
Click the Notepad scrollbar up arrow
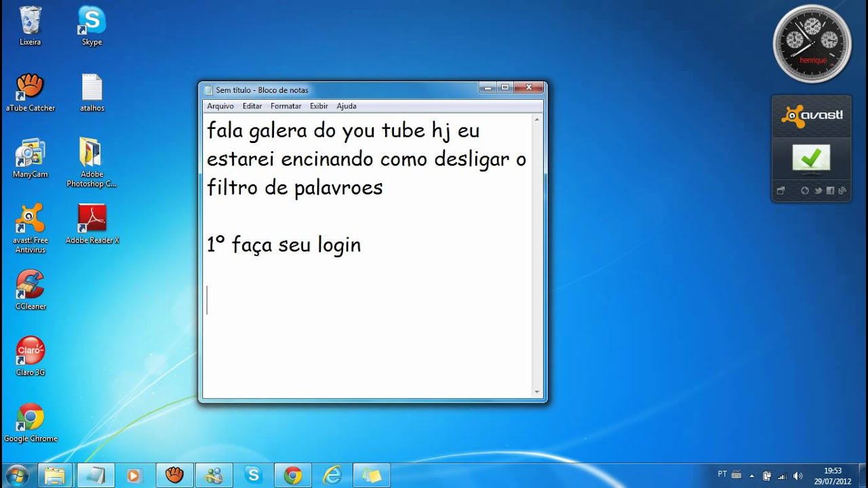537,120
